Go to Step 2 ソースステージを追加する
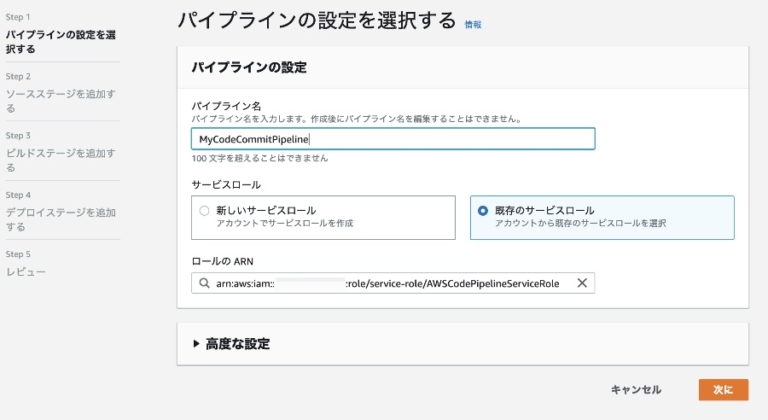This screenshot has width=768, height=420. [x=61, y=100]
